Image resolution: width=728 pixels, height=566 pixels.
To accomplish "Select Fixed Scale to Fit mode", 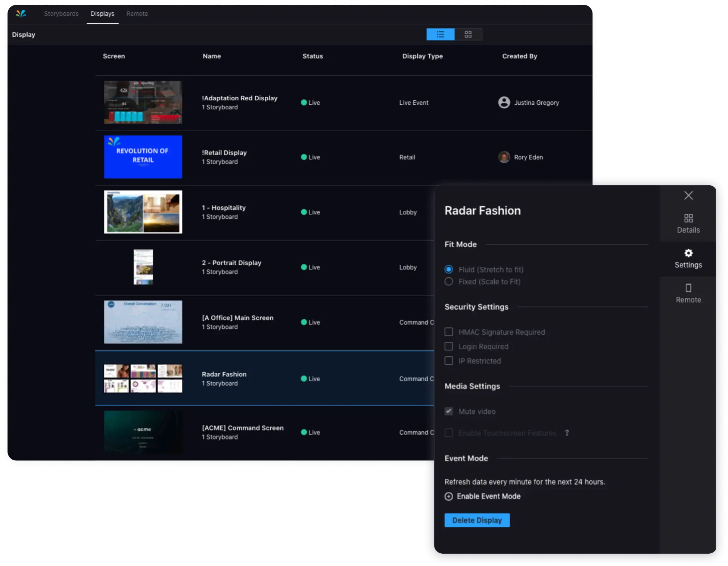I will pyautogui.click(x=449, y=282).
